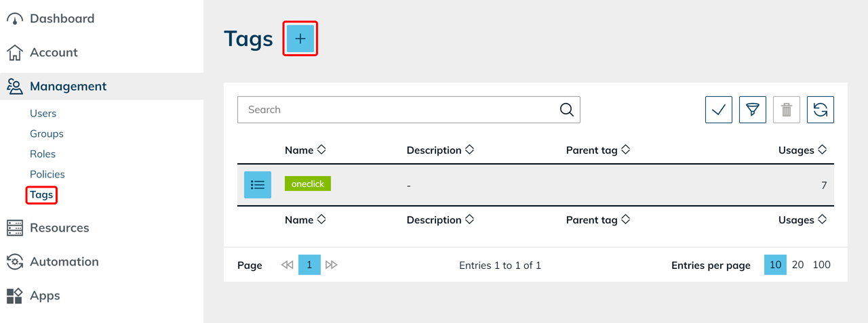This screenshot has width=868, height=323.
Task: Click the plus icon to add tag
Action: (x=300, y=39)
